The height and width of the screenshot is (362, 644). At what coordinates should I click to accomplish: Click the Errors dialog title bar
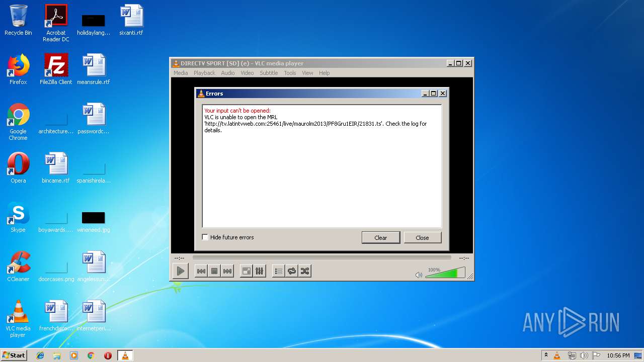click(x=309, y=94)
